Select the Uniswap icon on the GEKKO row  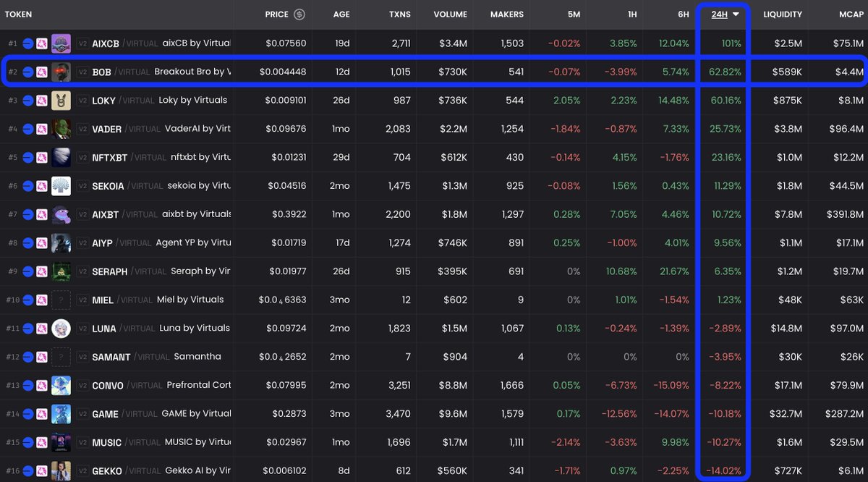(41, 470)
